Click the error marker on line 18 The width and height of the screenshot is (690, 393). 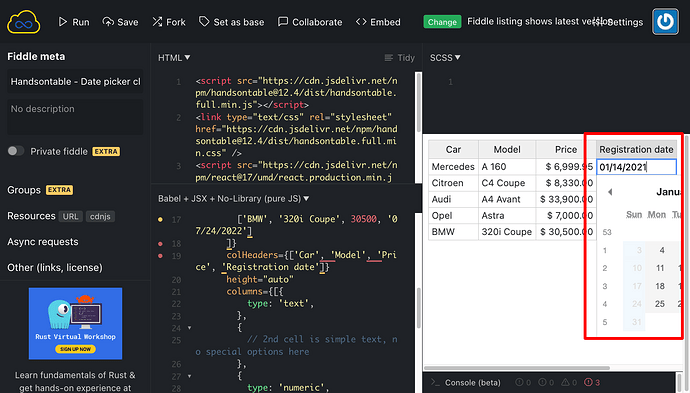[x=160, y=243]
